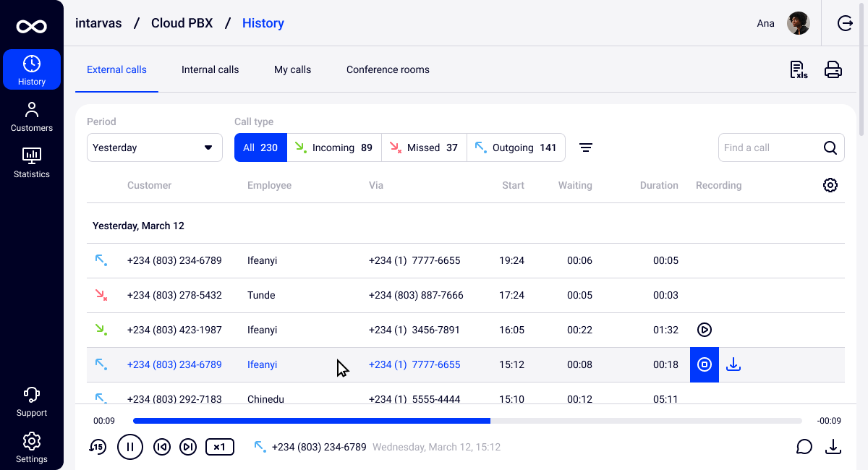
Task: Show only Incoming calls
Action: click(x=334, y=148)
